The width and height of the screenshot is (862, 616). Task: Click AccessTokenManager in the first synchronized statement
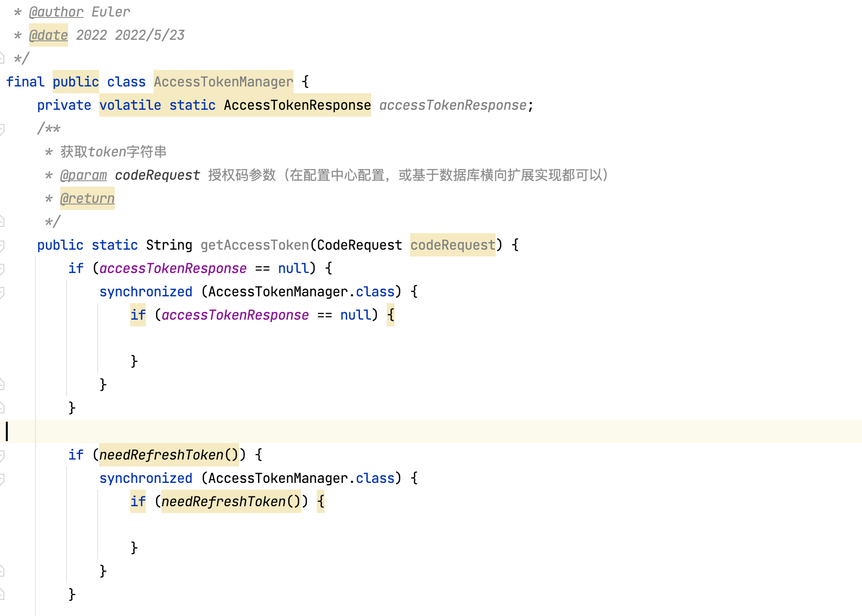point(278,291)
